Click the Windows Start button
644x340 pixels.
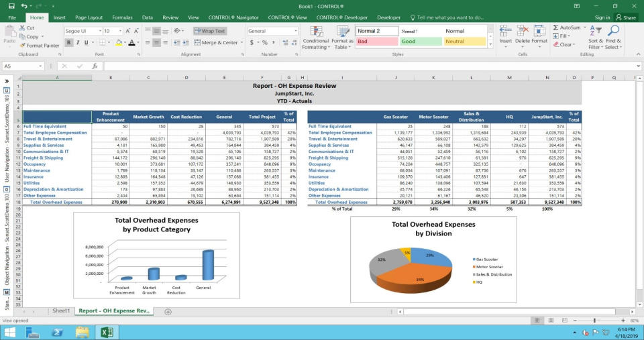tap(10, 331)
